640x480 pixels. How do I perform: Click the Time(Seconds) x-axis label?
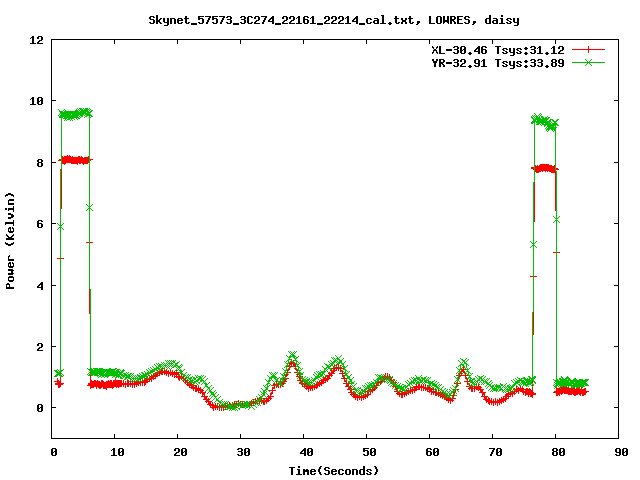click(333, 471)
